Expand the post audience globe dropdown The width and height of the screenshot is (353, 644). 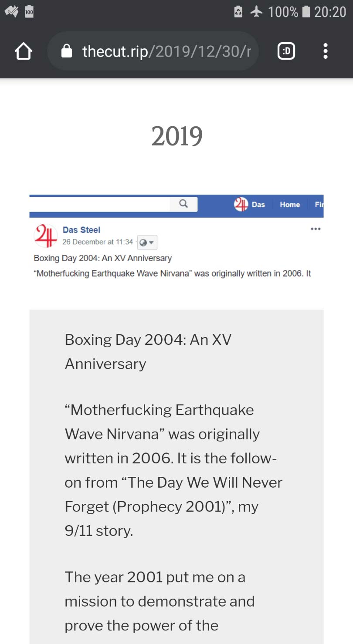147,242
